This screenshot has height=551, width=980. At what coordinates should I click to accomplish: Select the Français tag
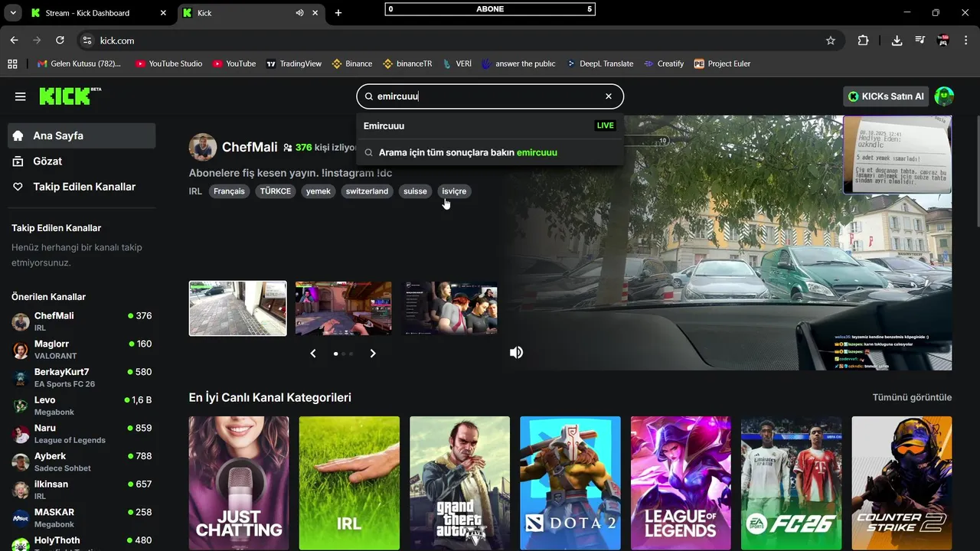(x=229, y=191)
